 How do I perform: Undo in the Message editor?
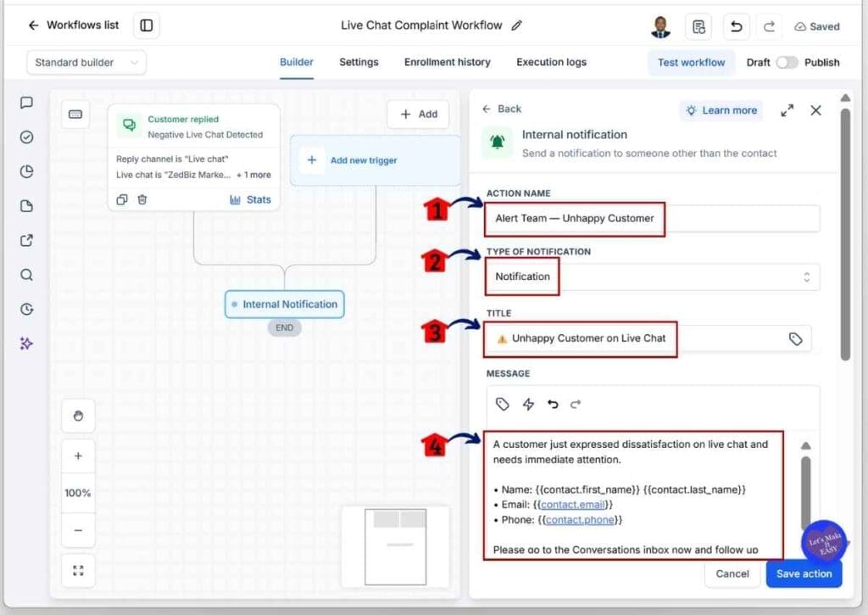coord(553,404)
